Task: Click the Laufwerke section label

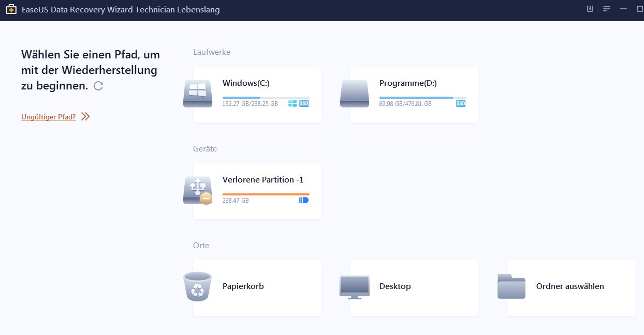Action: pos(212,52)
